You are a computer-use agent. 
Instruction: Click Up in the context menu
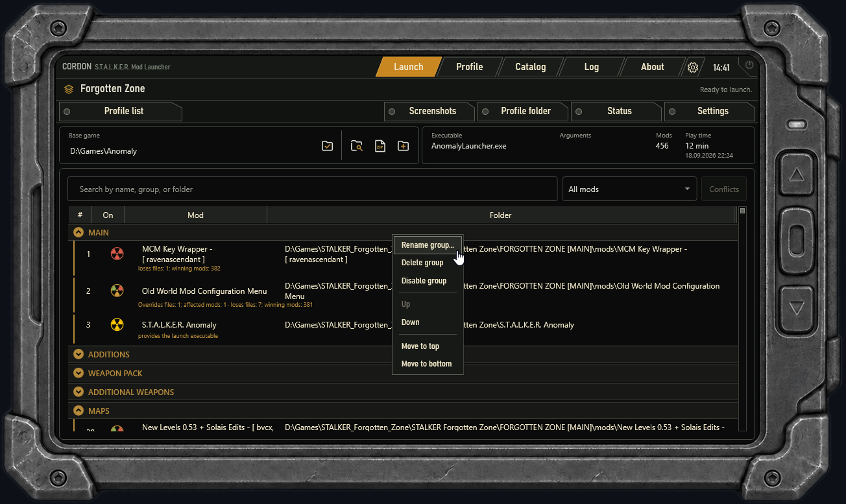click(x=428, y=304)
